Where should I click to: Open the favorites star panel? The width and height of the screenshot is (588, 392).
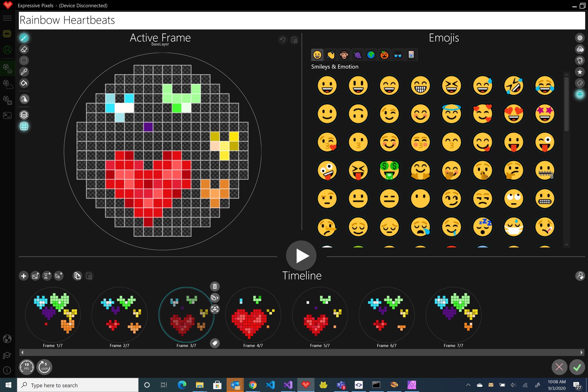coord(580,72)
